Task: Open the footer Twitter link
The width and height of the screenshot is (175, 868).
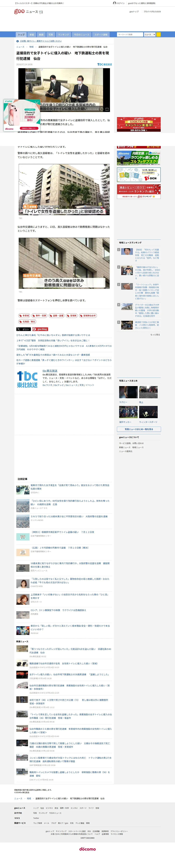Action: (x=36, y=818)
